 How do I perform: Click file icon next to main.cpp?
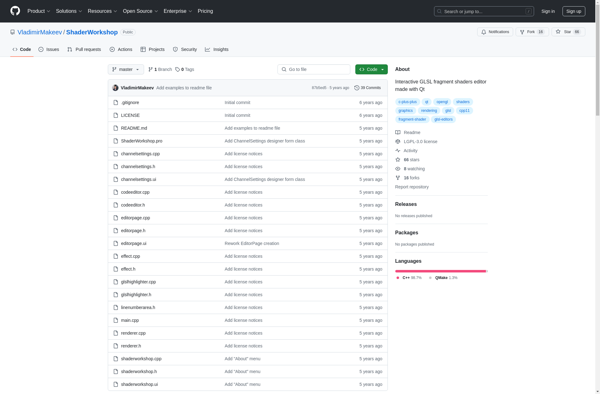(116, 320)
